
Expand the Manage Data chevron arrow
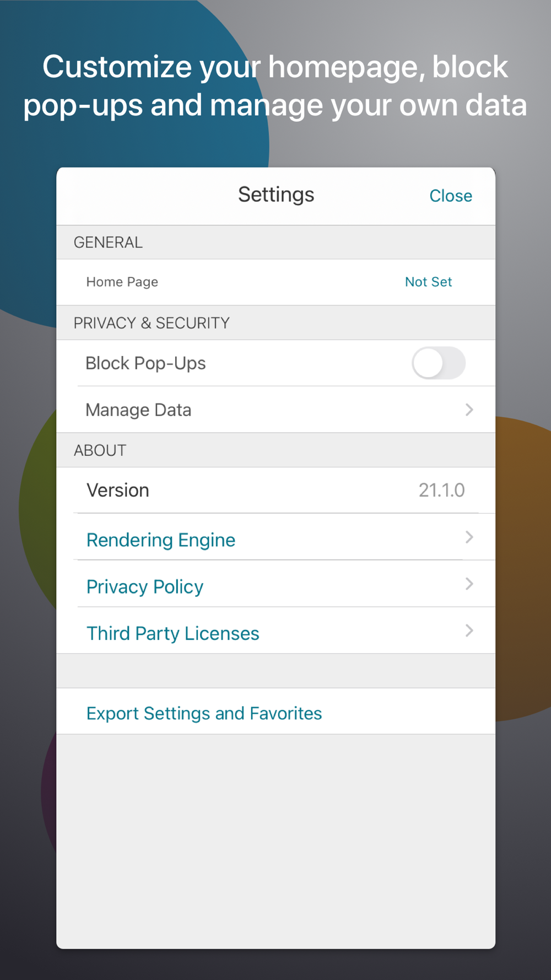point(469,410)
